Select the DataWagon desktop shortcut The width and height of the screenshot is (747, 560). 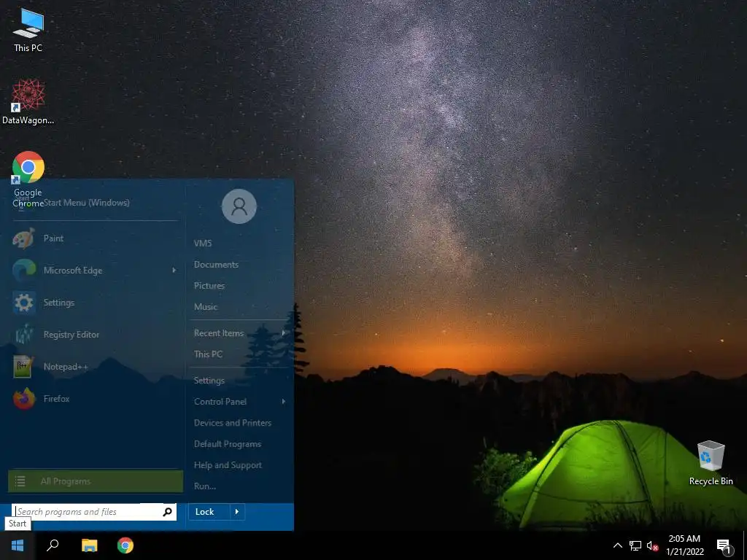pos(28,102)
